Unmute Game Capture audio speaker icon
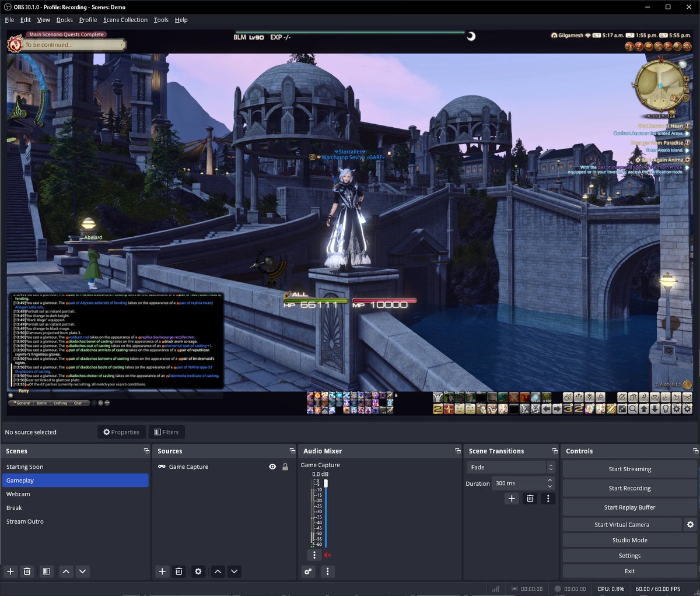700x596 pixels. (327, 555)
